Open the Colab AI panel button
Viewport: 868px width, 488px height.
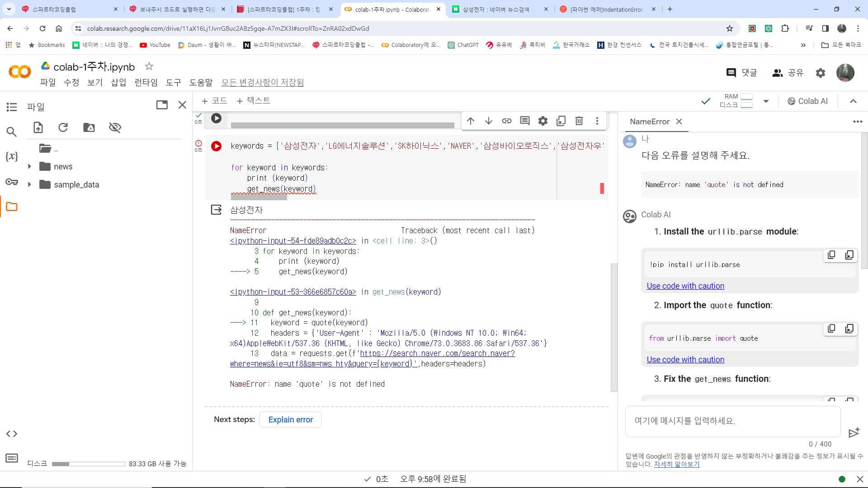pos(807,101)
